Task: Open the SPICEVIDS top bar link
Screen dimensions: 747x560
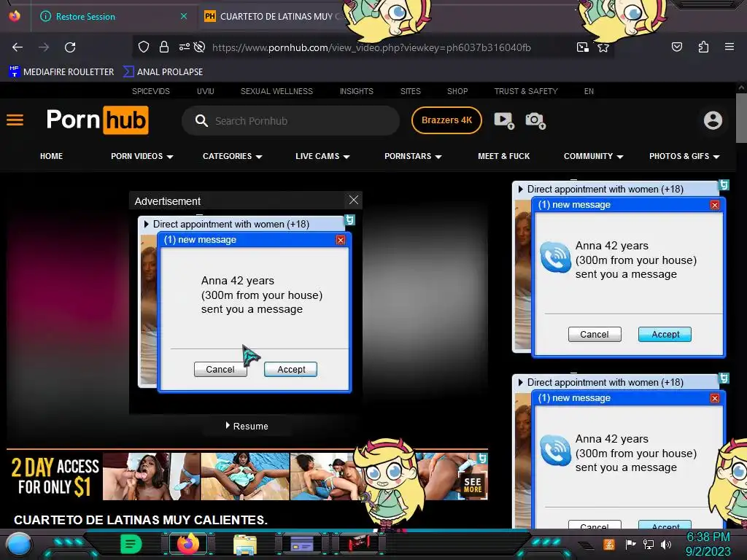Action: [150, 91]
